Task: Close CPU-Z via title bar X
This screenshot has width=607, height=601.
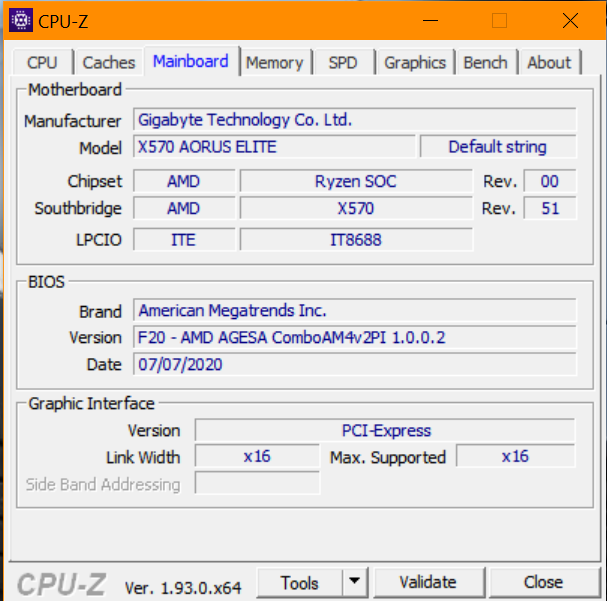Action: tap(570, 21)
